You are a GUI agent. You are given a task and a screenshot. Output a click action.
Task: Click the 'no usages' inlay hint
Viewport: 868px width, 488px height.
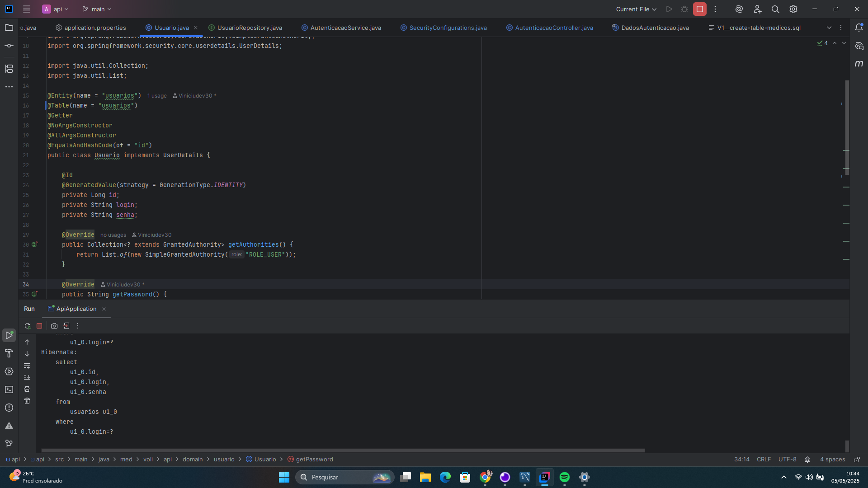click(113, 235)
